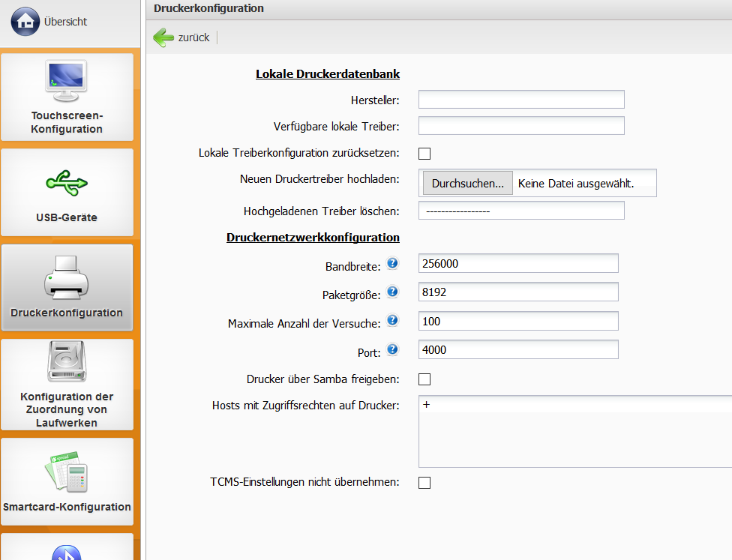Click the 'Hersteller:' label
Screen dimensions: 732x560
[x=375, y=100]
